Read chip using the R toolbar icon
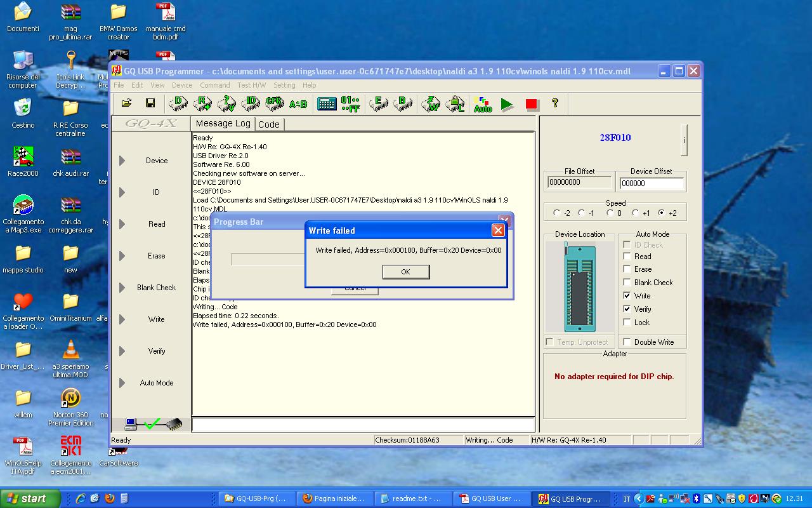This screenshot has width=812, height=508. [x=202, y=104]
